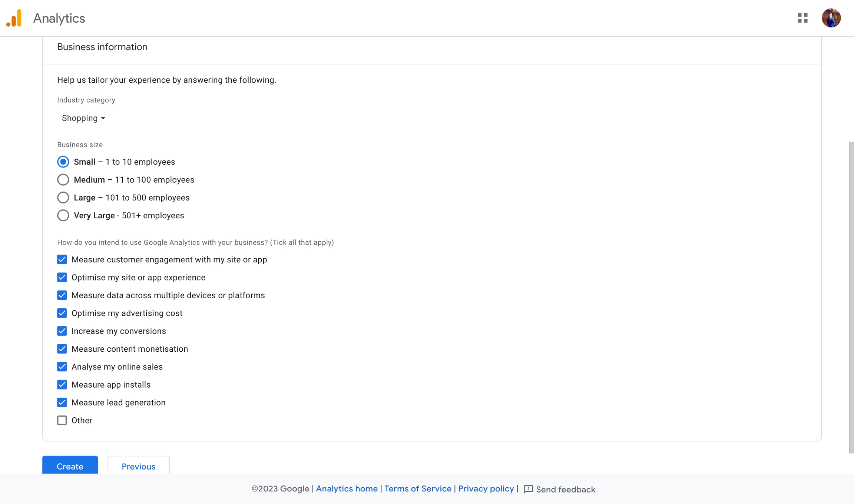Expand the Shopping industry category dropdown
Screen dimensions: 854x504
pyautogui.click(x=83, y=118)
